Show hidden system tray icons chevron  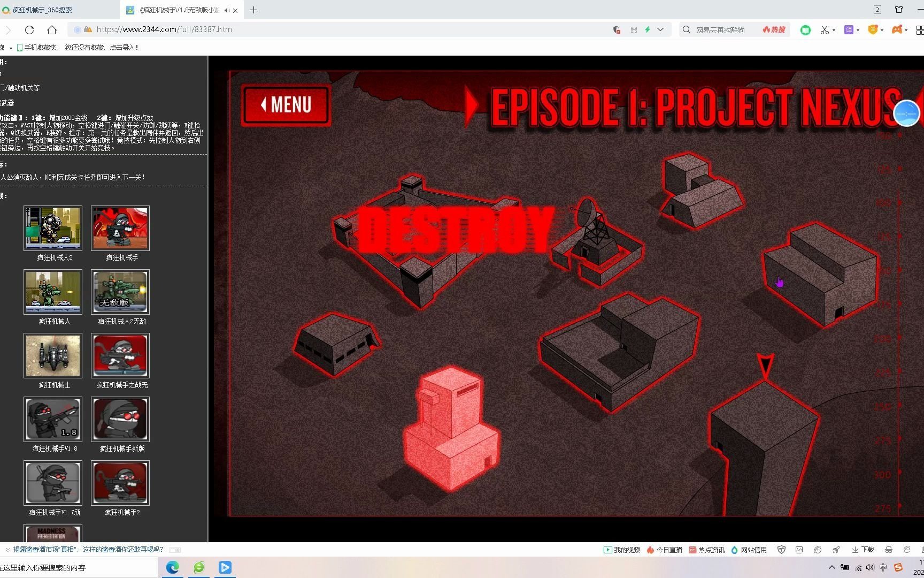831,567
